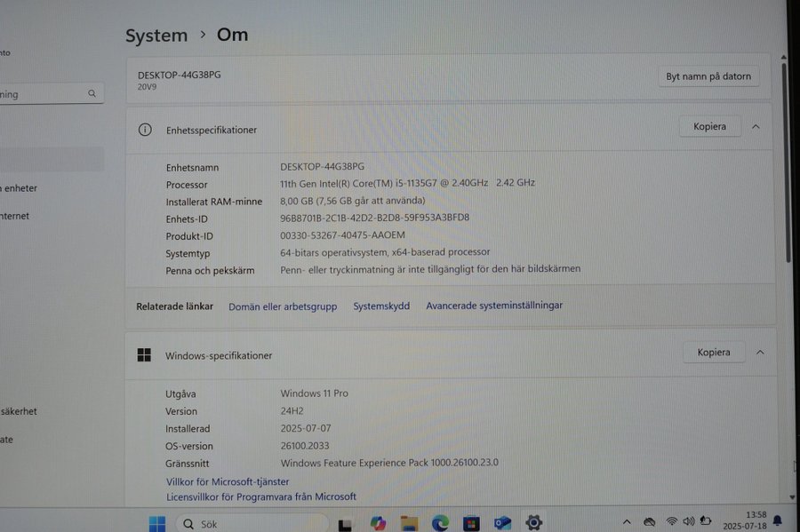The image size is (800, 532).
Task: Click the 'Om' page title
Action: 233,35
